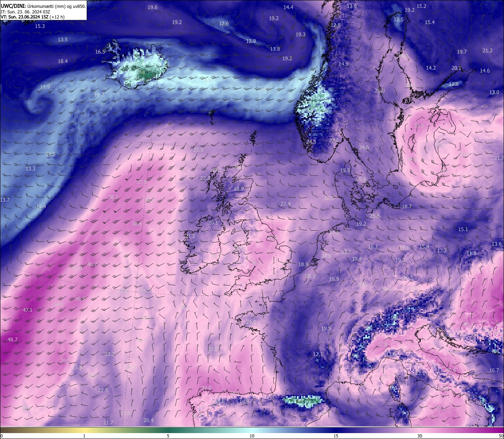
Task: Click the colorbar tick label '30'
Action: (420, 436)
